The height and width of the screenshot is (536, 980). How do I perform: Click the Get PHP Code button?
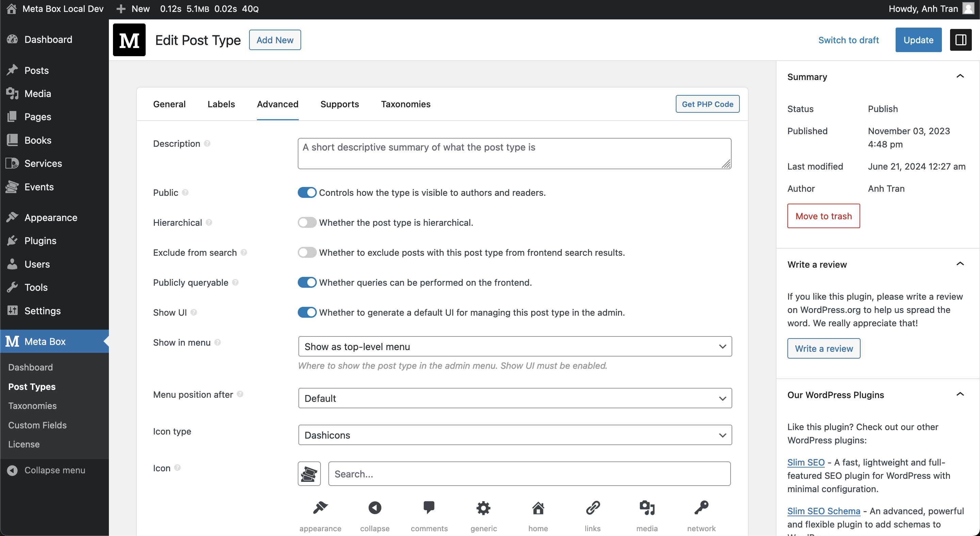[x=707, y=104]
